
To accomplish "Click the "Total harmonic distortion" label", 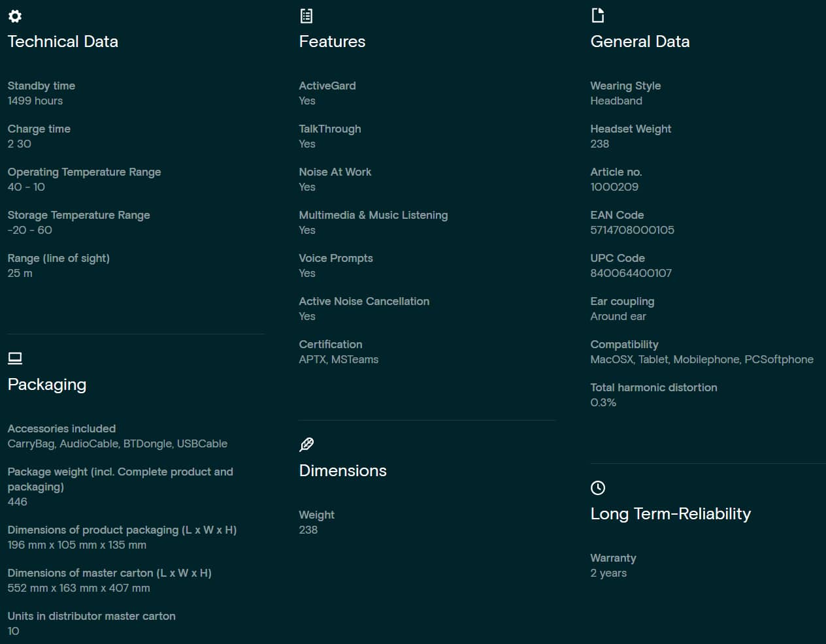I will (653, 387).
